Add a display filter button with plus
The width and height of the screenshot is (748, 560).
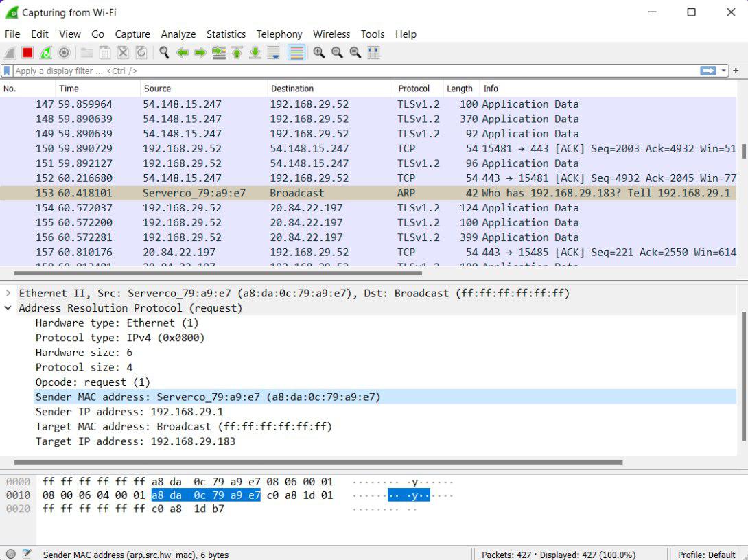736,71
